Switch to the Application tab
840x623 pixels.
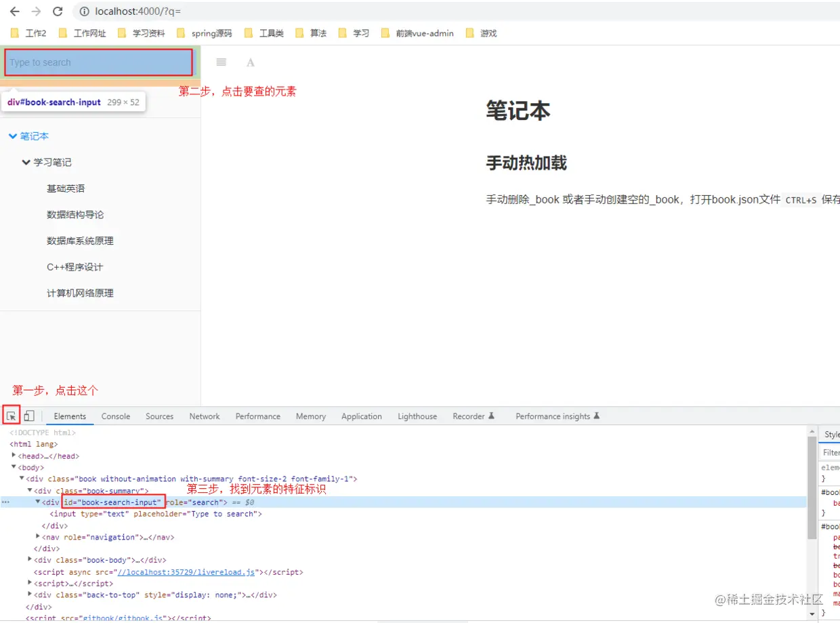pos(362,416)
